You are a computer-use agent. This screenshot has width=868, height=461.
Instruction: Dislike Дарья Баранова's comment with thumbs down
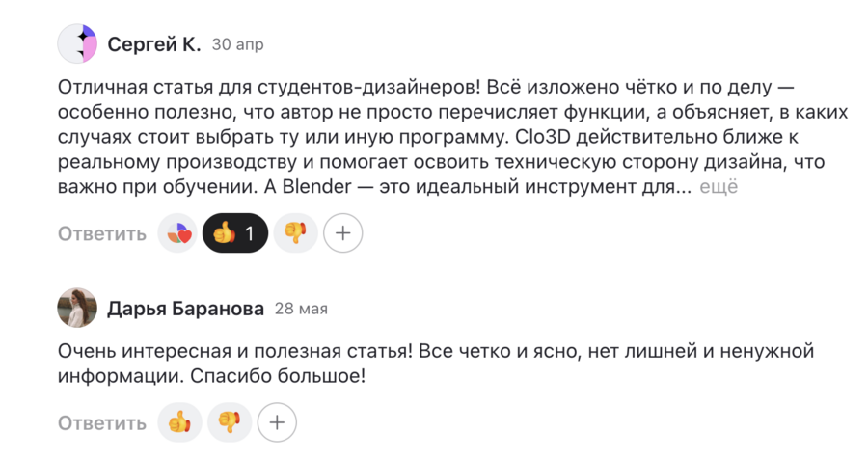(x=230, y=421)
